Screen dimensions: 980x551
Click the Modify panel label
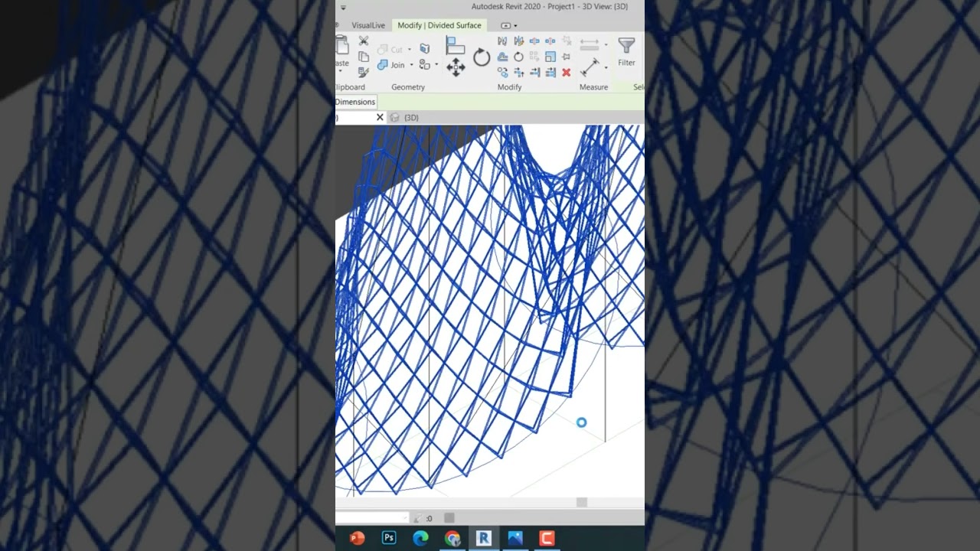[509, 87]
